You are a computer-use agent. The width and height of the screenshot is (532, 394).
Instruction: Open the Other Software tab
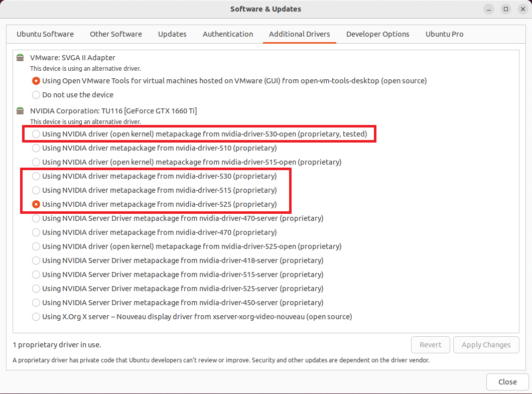[116, 34]
